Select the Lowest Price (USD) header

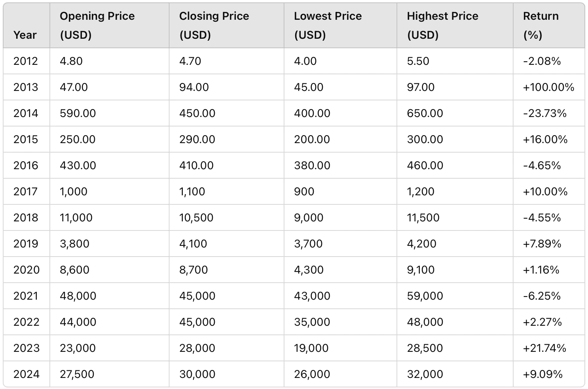328,26
